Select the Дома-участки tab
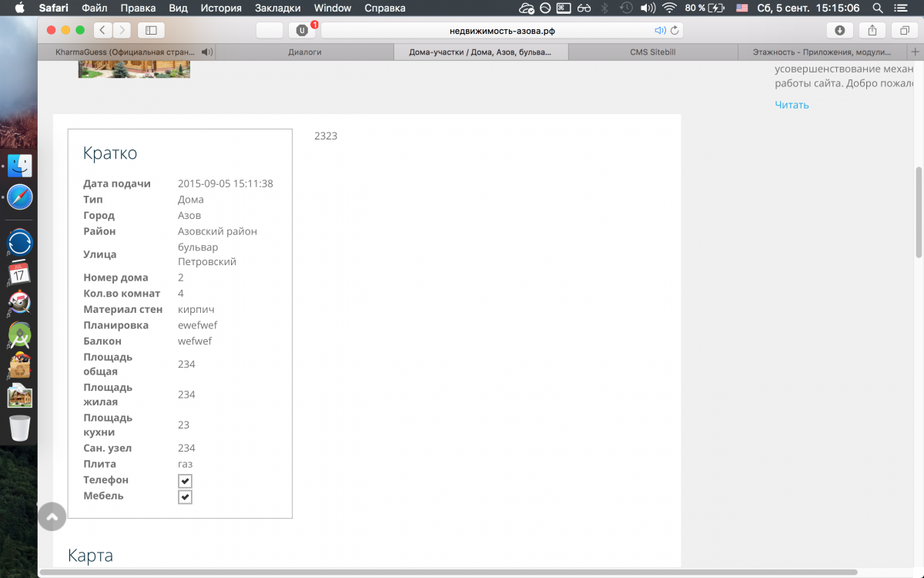924x578 pixels. pos(481,52)
